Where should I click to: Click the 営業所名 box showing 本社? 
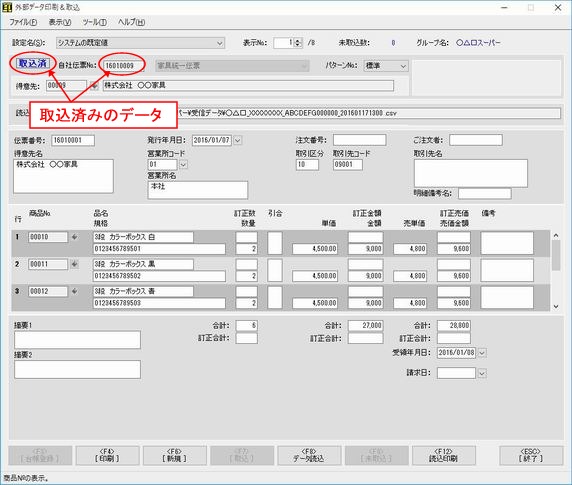(198, 190)
